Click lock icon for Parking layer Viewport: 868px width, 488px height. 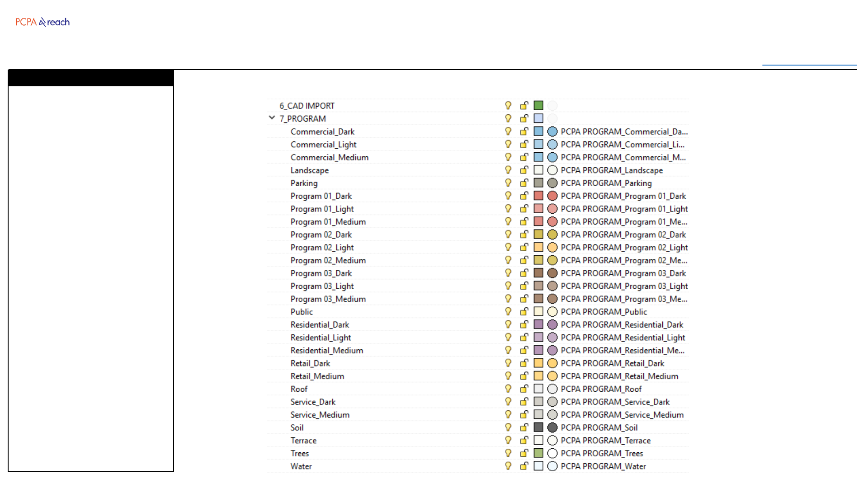[x=524, y=183]
